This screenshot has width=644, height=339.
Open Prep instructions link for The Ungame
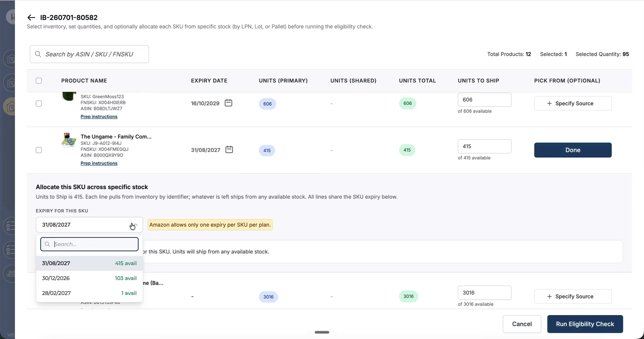pos(99,163)
